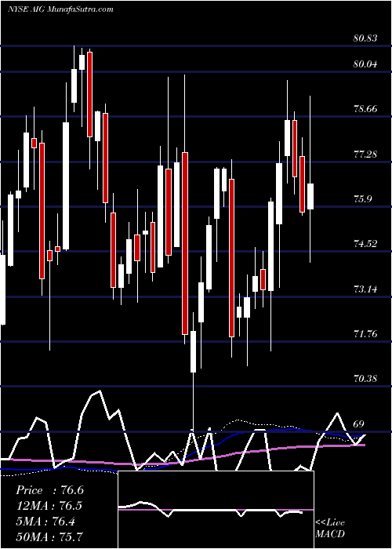
Task: Click the MACD inset chart panel
Action: pos(216,510)
